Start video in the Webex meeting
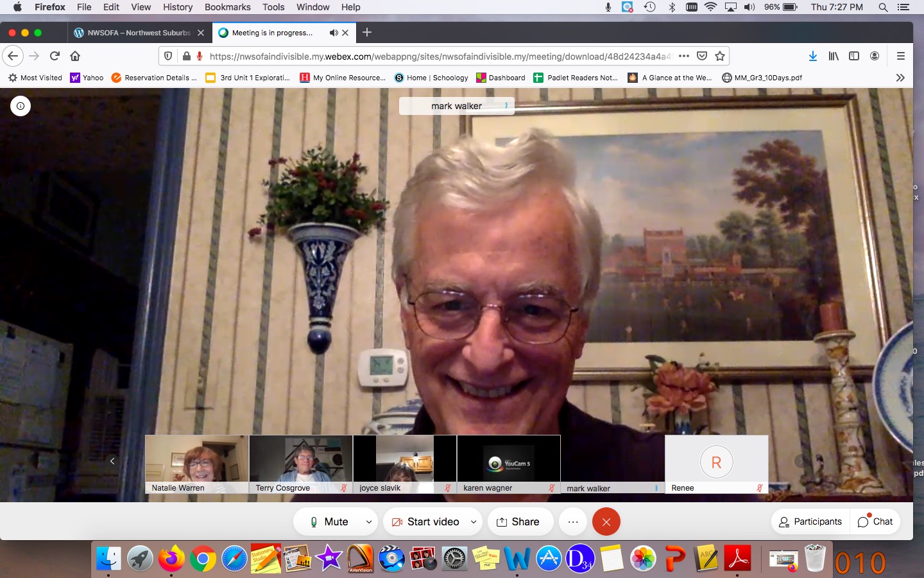 (425, 521)
